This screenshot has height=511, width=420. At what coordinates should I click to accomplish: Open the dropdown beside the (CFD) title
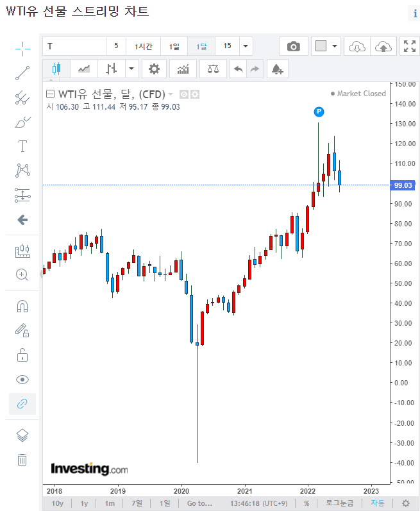171,94
